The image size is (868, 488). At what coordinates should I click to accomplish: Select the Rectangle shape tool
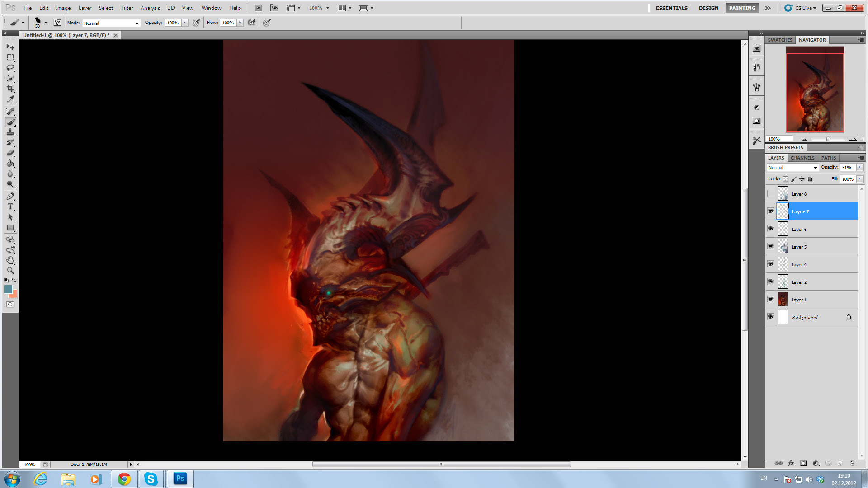pyautogui.click(x=10, y=227)
